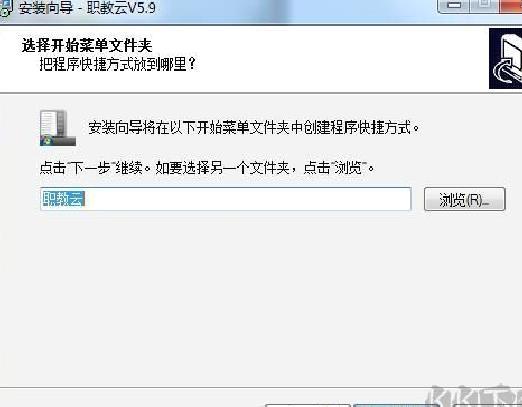Click the heading 选择开始菜单文件夹

(87, 45)
